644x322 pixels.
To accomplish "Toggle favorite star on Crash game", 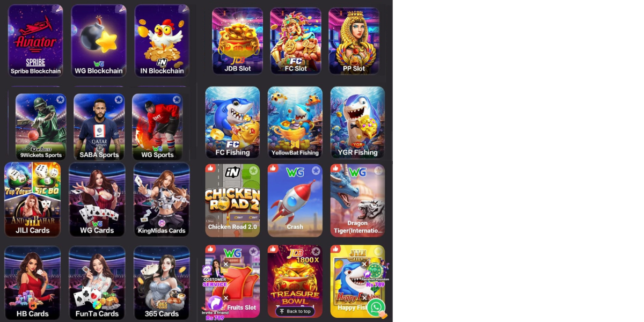I will 316,171.
